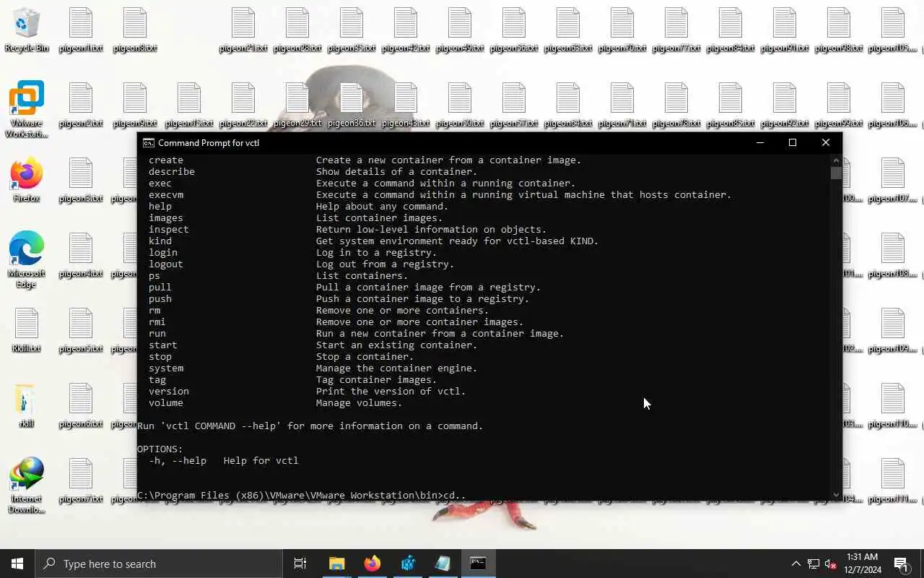924x578 pixels.
Task: Open the network tray icon
Action: coord(813,564)
